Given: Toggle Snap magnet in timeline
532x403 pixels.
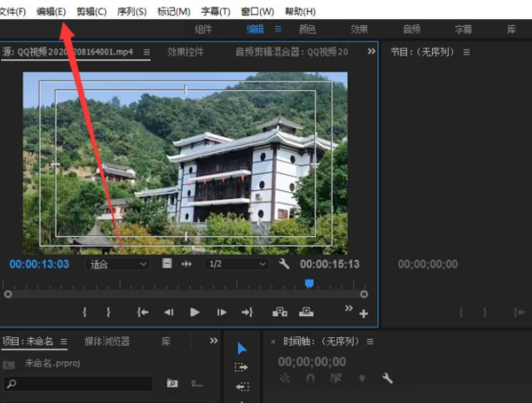Looking at the screenshot, I should pos(310,378).
